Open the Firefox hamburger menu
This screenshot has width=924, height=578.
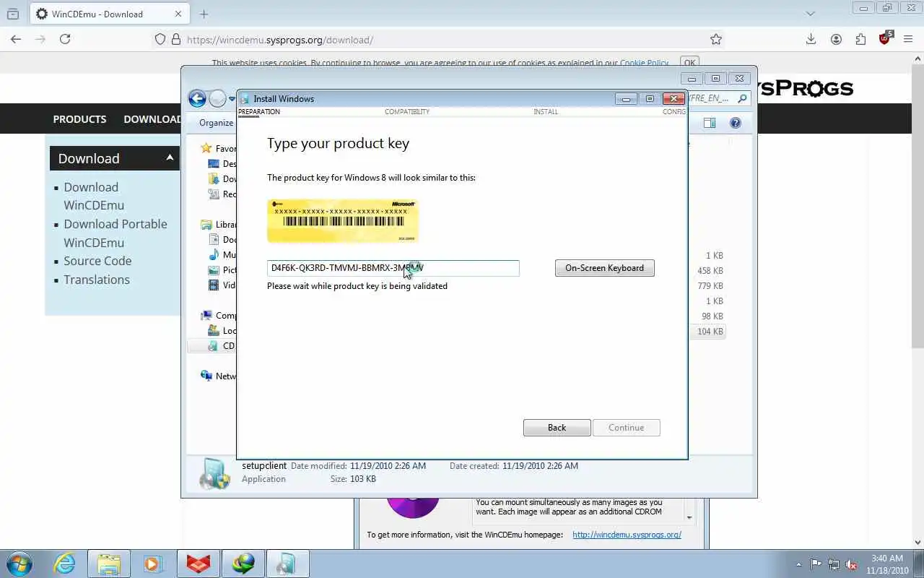click(x=910, y=39)
